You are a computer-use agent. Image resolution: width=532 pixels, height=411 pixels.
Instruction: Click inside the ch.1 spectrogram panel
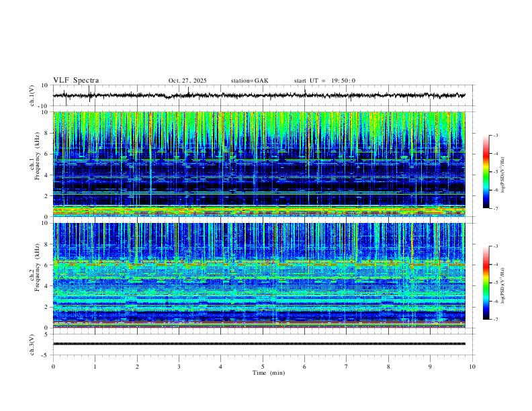pos(259,164)
